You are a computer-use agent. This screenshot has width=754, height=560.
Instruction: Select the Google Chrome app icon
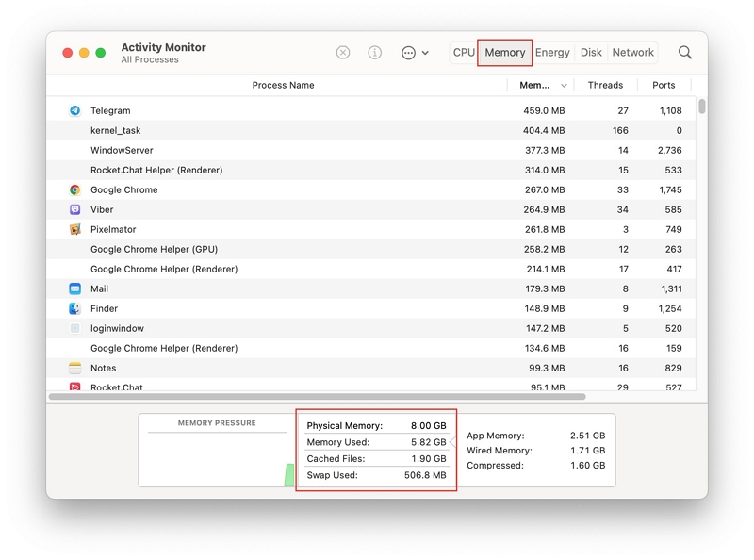pos(74,189)
